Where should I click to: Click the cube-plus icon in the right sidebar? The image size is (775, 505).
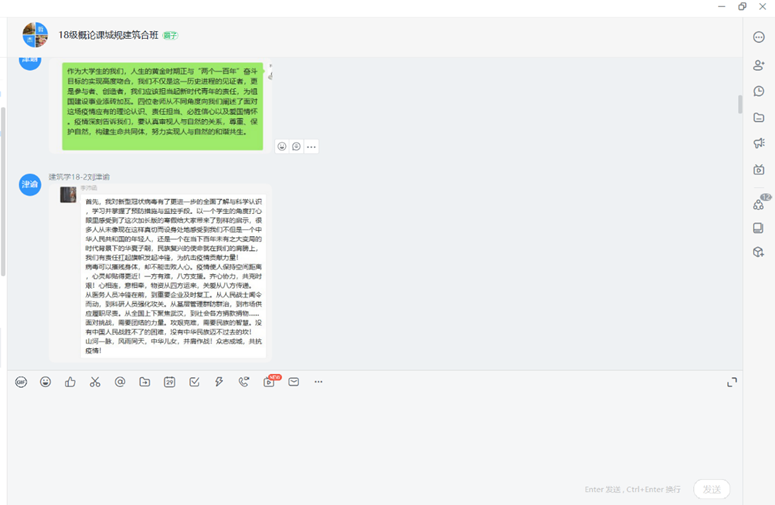tap(758, 252)
